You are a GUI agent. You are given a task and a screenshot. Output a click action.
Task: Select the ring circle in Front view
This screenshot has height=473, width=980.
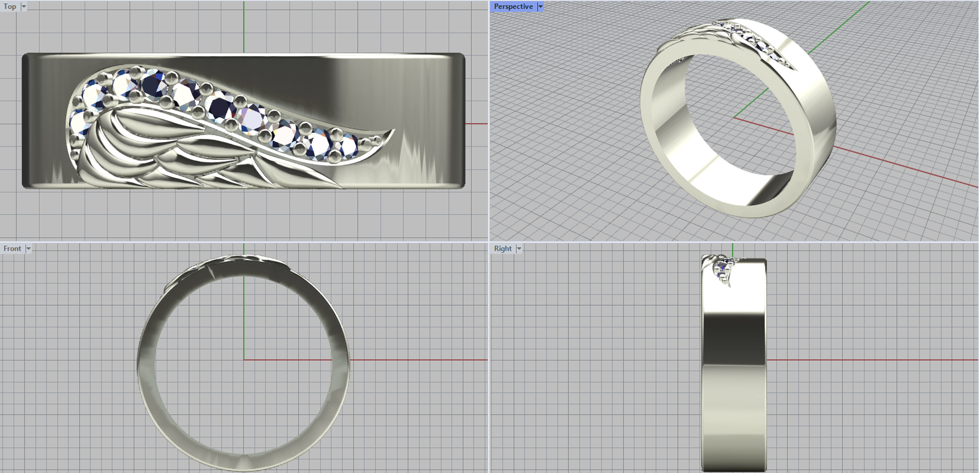146,368
